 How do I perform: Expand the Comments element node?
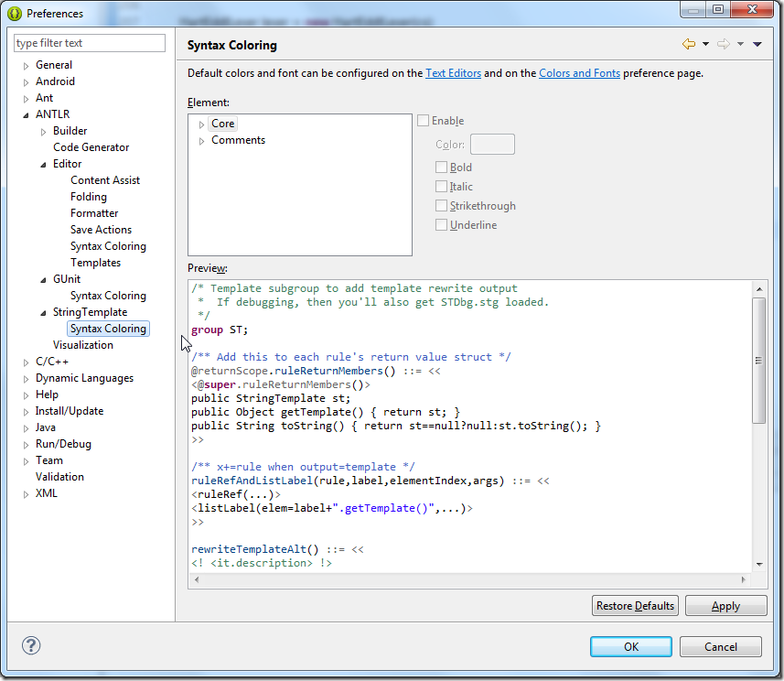point(202,141)
